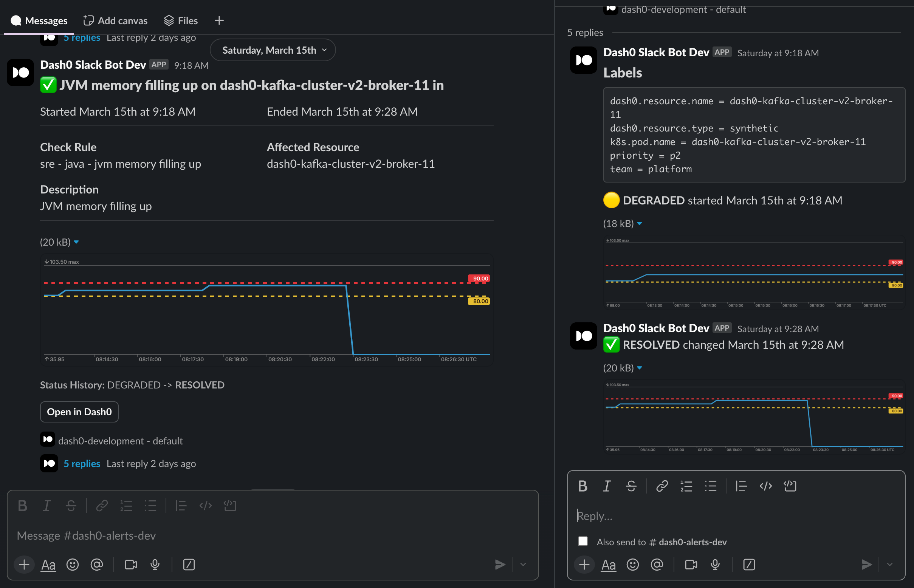Toggle Aa formatting display in thread reply
The height and width of the screenshot is (588, 914).
[608, 564]
